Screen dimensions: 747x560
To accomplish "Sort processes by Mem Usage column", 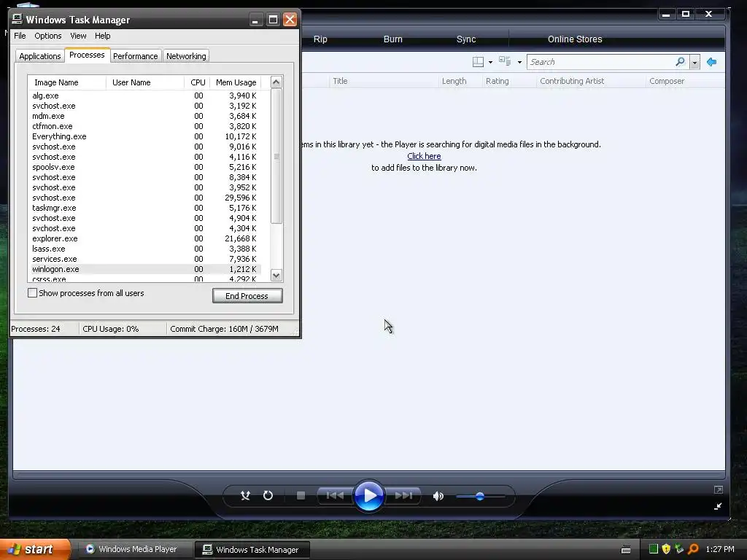I will click(236, 82).
